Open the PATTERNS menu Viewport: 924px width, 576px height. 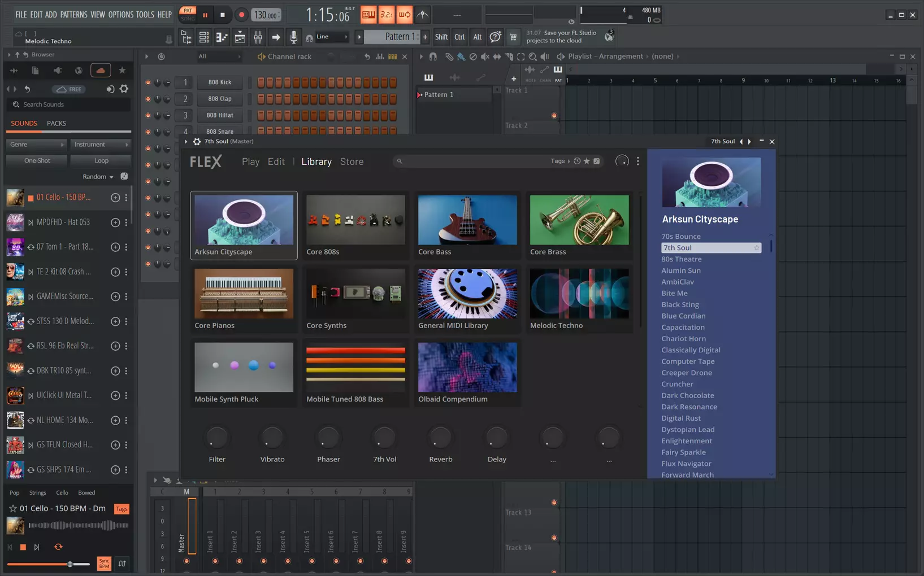(x=74, y=15)
